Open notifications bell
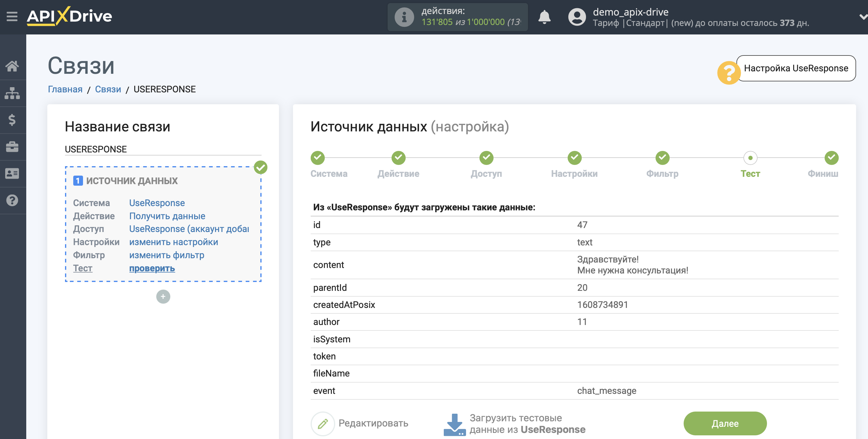The height and width of the screenshot is (439, 868). click(x=544, y=17)
